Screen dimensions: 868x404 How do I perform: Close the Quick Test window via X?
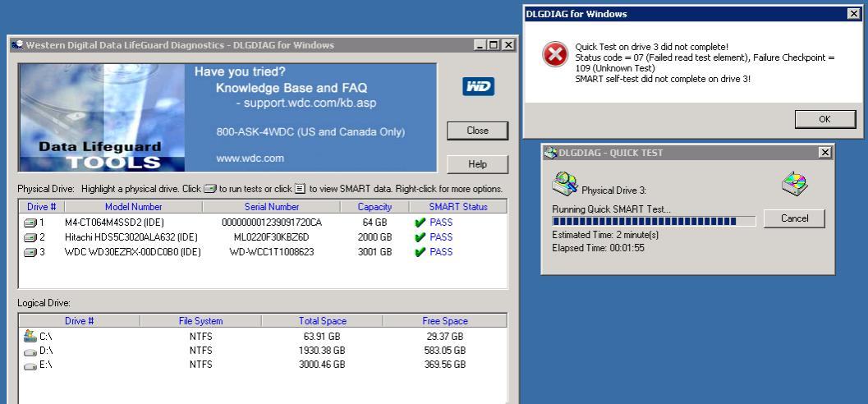(824, 152)
